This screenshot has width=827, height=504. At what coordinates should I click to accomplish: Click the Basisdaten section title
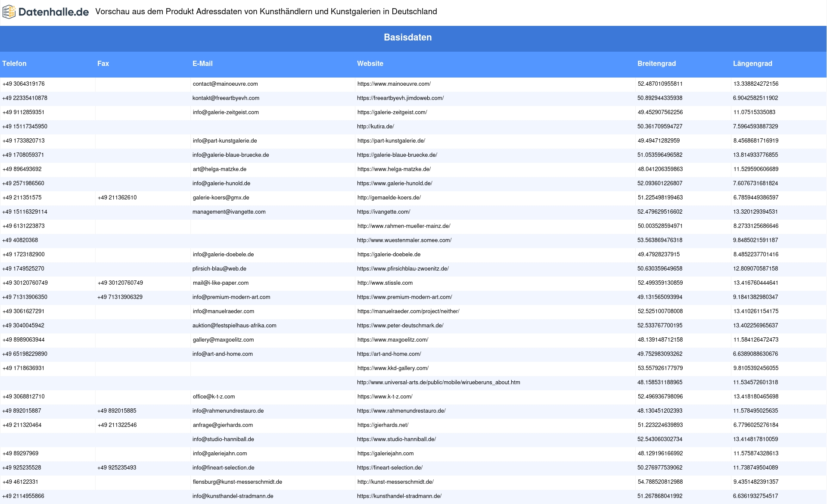[407, 37]
